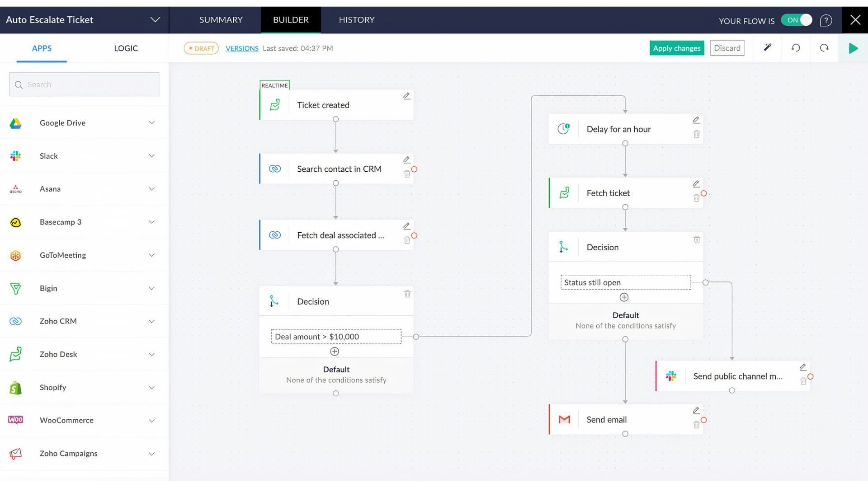Click the Delay for an hour block
868x488 pixels.
(x=626, y=129)
